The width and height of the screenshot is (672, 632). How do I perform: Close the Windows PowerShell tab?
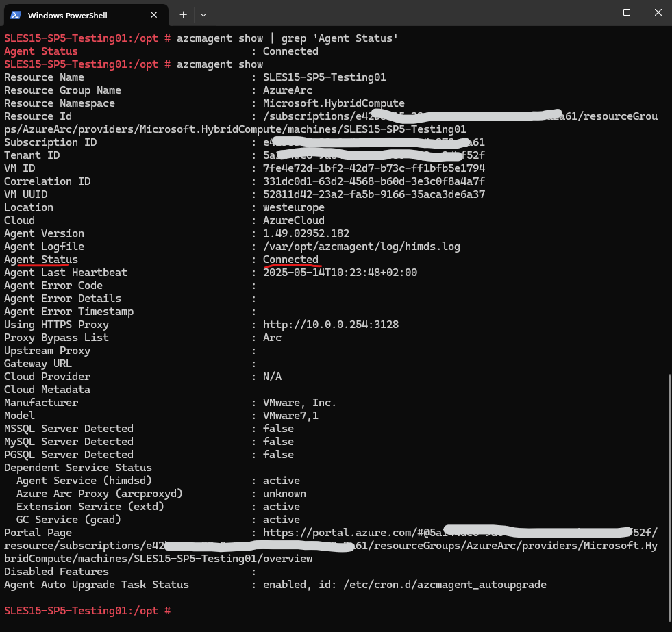point(154,15)
